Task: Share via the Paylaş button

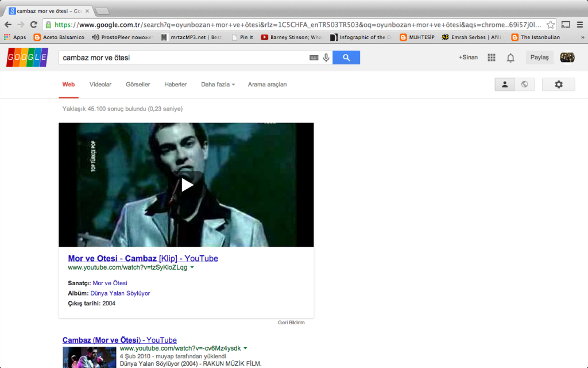Action: tap(539, 57)
